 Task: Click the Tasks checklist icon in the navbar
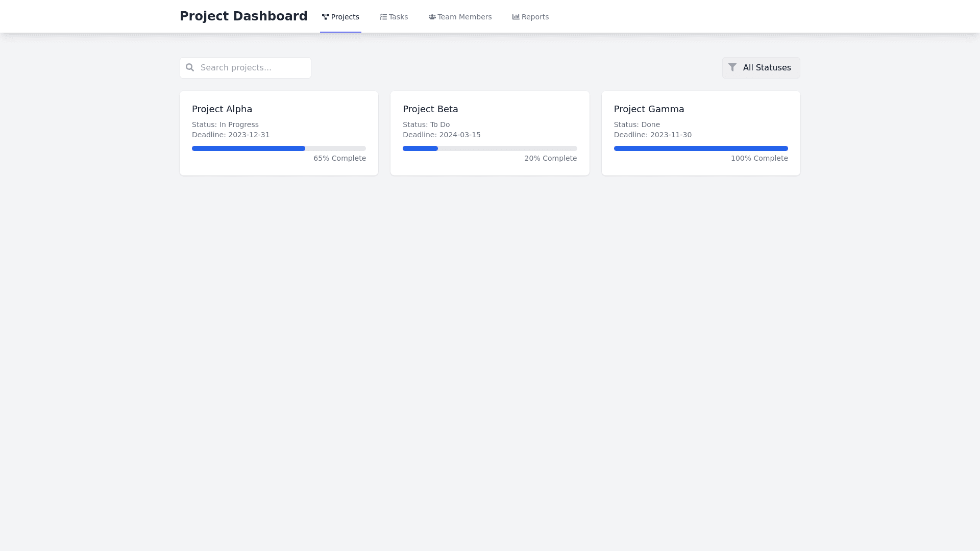pyautogui.click(x=383, y=17)
